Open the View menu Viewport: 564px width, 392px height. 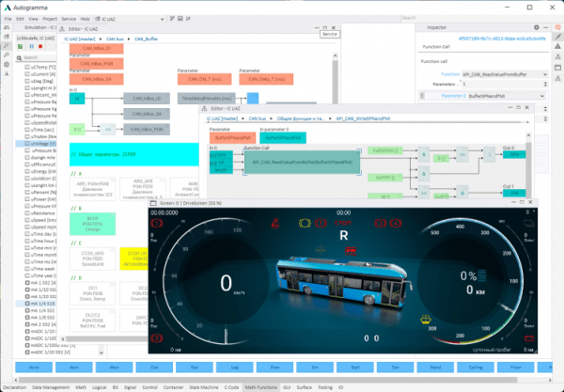coord(33,19)
